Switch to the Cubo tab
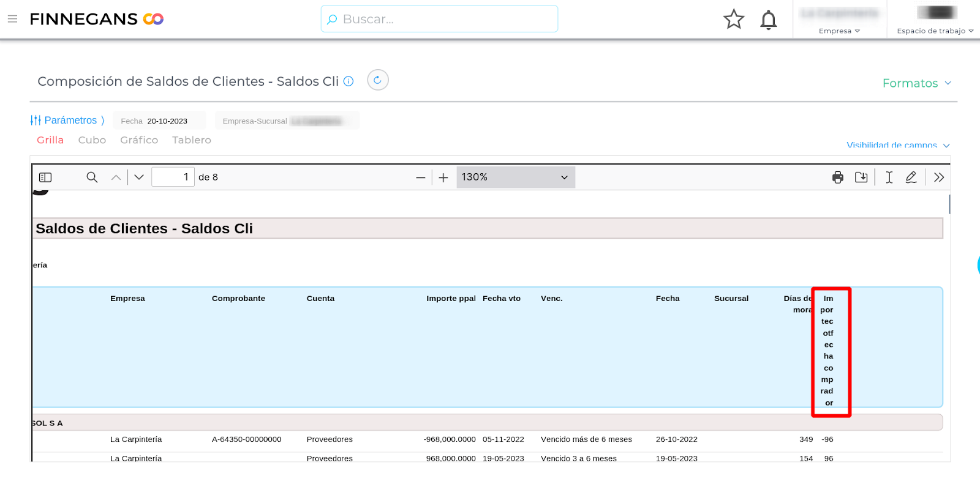Viewport: 980px width, 484px height. point(92,140)
